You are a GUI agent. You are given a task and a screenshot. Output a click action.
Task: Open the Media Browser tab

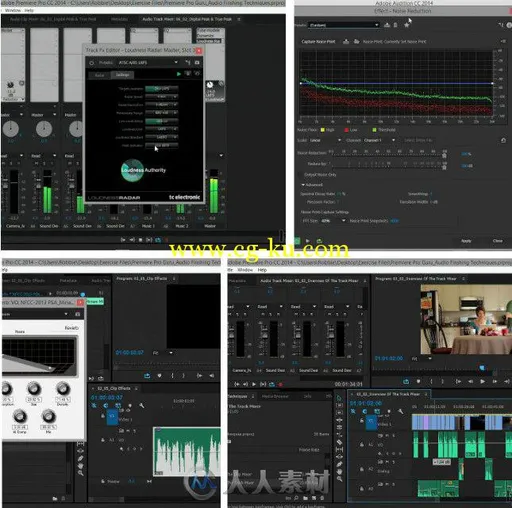(x=275, y=396)
